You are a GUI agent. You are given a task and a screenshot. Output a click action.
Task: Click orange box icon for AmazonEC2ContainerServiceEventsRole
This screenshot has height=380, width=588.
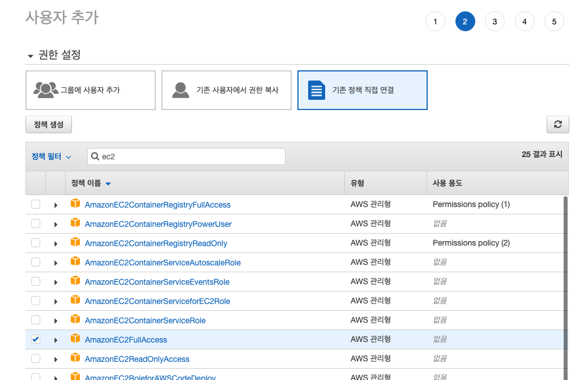coord(75,280)
